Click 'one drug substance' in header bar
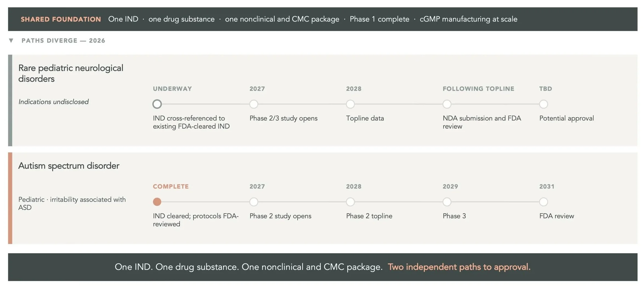 point(181,19)
